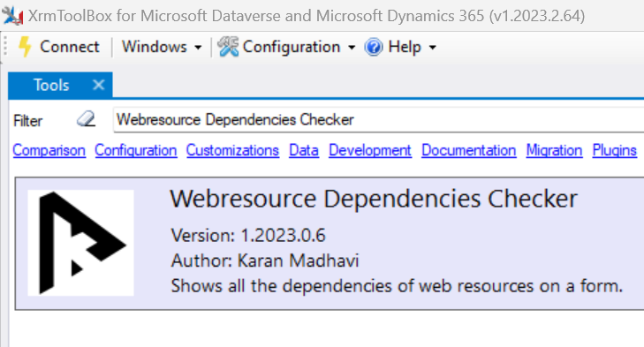The width and height of the screenshot is (644, 347).
Task: Filter tools by Documentation category
Action: pyautogui.click(x=469, y=150)
